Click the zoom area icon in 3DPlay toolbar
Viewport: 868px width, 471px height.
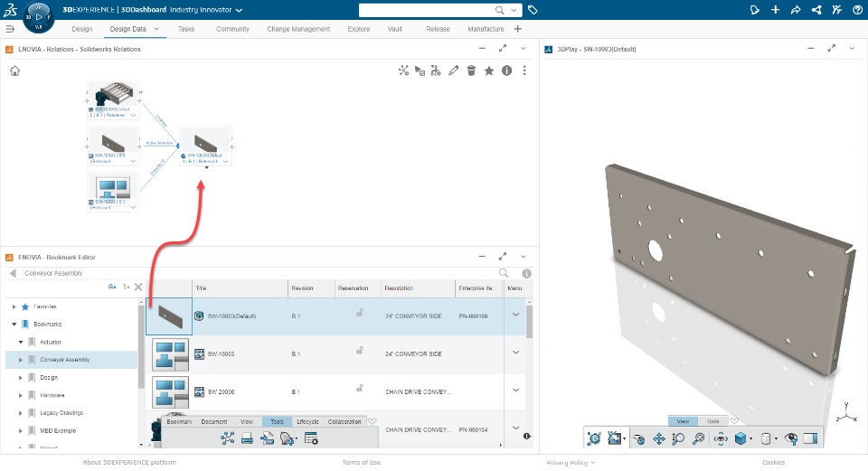678,438
